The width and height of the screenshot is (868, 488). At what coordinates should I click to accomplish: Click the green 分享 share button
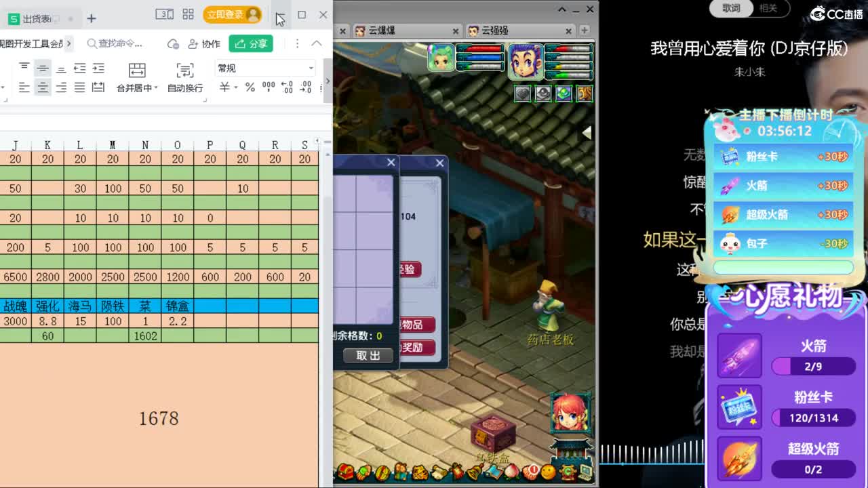click(x=251, y=43)
